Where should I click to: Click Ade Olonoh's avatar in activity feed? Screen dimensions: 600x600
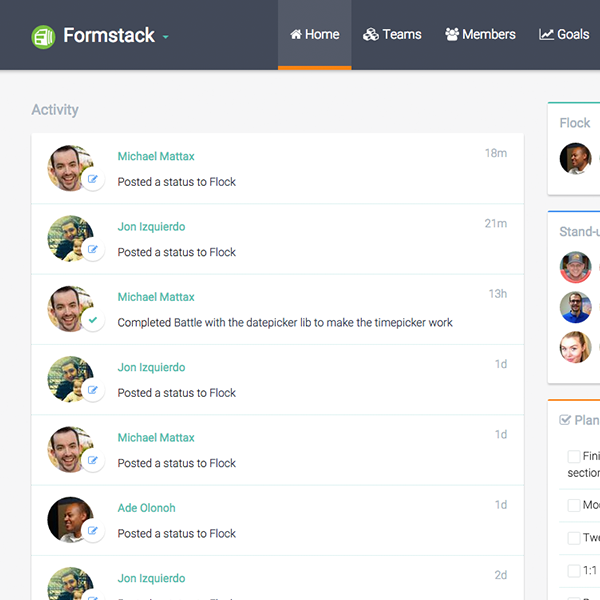[68, 519]
